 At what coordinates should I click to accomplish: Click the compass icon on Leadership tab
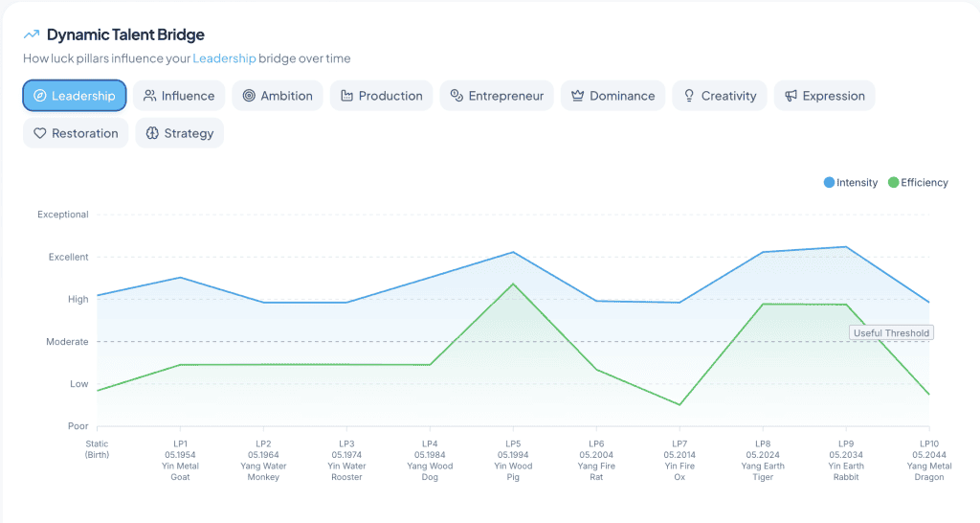click(40, 96)
